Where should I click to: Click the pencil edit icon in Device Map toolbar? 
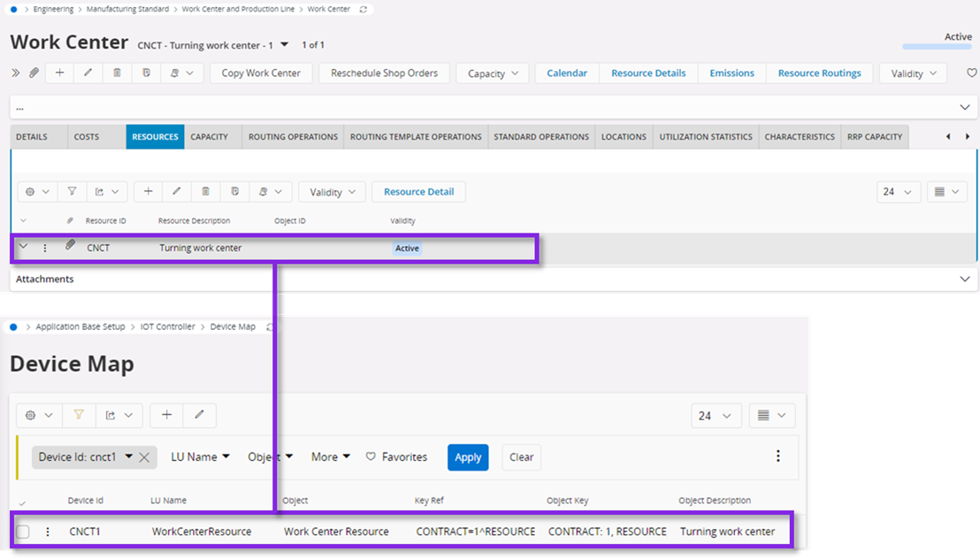[200, 415]
